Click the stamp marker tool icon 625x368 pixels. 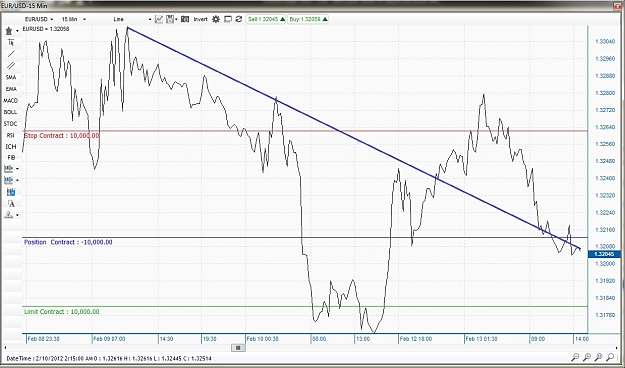click(8, 215)
